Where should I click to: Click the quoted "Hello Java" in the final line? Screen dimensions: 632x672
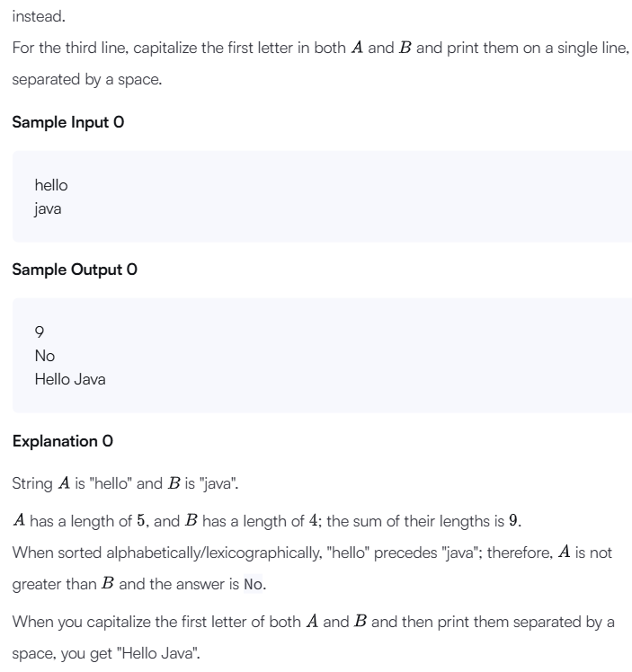pos(160,653)
